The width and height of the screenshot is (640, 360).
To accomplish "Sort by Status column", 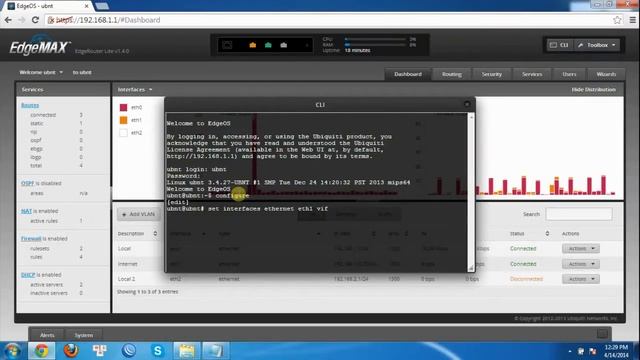I will coord(529,233).
